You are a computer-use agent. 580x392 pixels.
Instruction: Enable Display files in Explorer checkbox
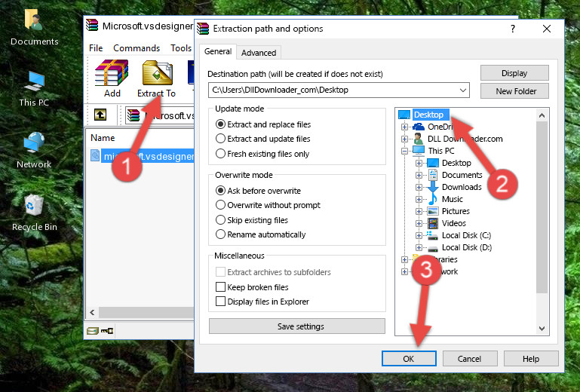click(x=220, y=302)
